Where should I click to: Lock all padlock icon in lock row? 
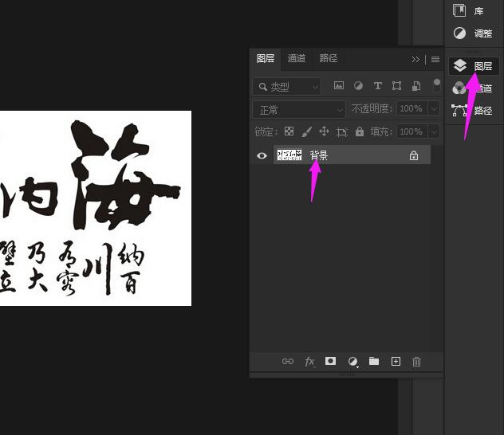point(360,131)
